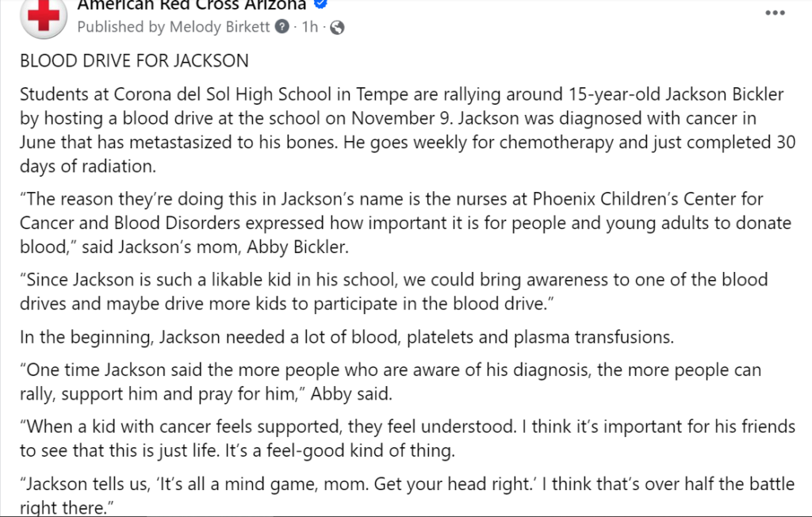Click the question mark info icon
The width and height of the screenshot is (812, 517).
click(x=282, y=26)
